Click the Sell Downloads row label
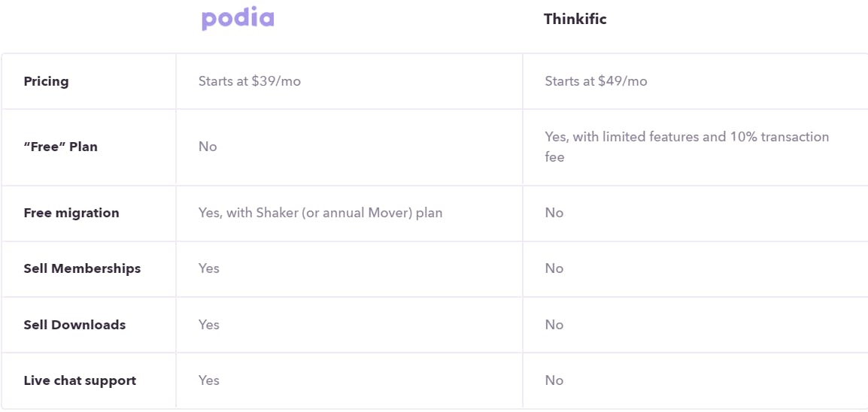The width and height of the screenshot is (868, 412). tap(74, 325)
